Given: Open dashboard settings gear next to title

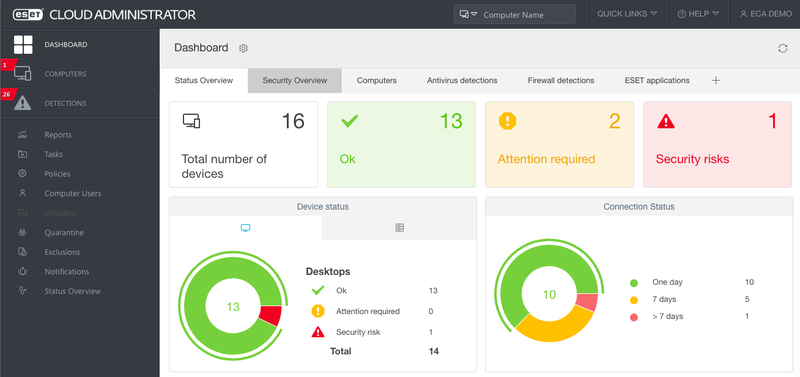Looking at the screenshot, I should point(243,48).
